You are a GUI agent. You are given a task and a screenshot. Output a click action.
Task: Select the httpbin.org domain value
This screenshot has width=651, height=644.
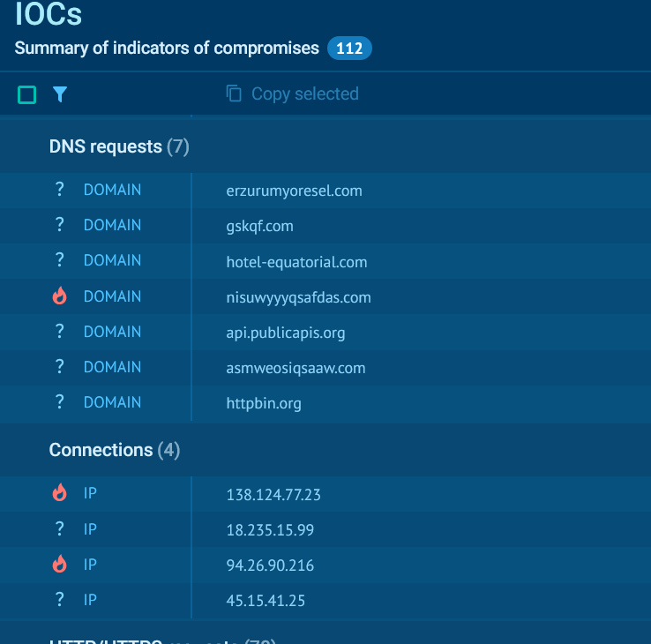click(264, 403)
